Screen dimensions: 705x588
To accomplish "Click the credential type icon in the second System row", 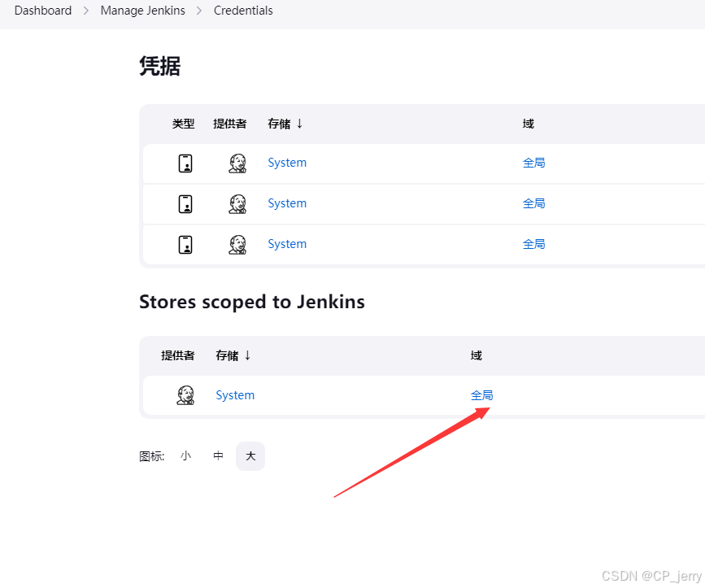I will (x=185, y=203).
